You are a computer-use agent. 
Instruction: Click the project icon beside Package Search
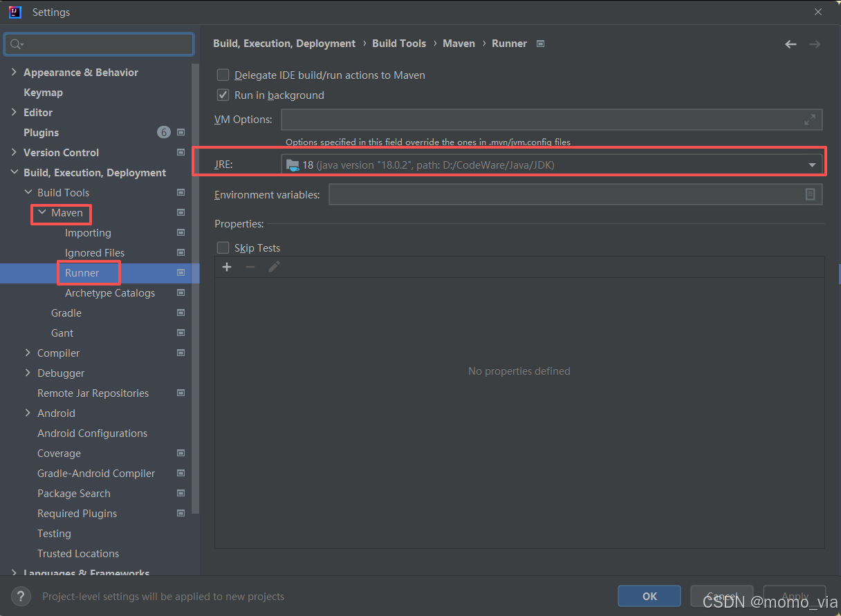[181, 493]
